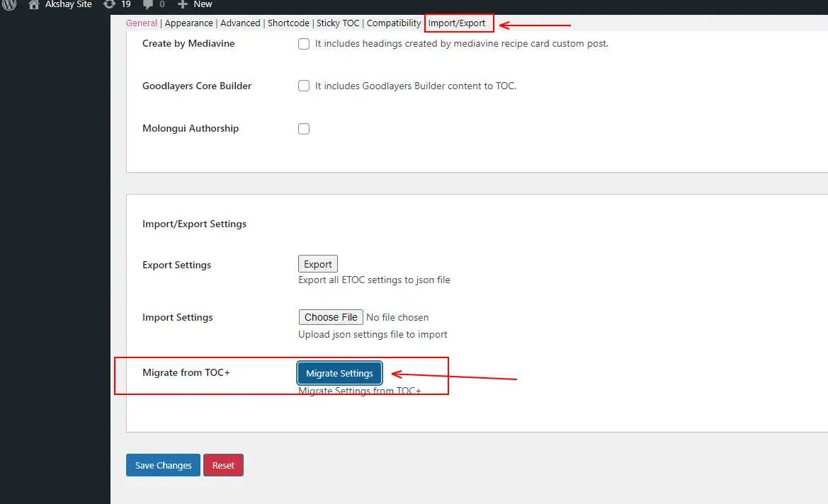
Task: Click the 'Create by Mediavine' label
Action: point(188,43)
